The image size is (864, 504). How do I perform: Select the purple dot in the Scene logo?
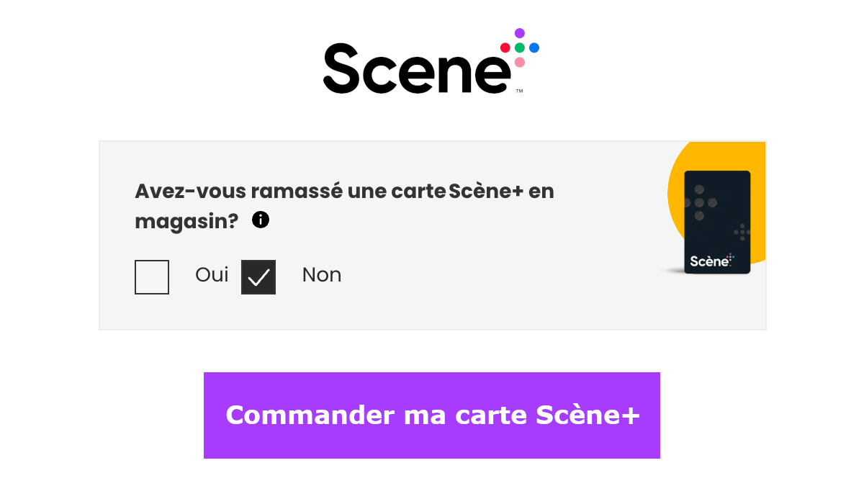pyautogui.click(x=520, y=33)
